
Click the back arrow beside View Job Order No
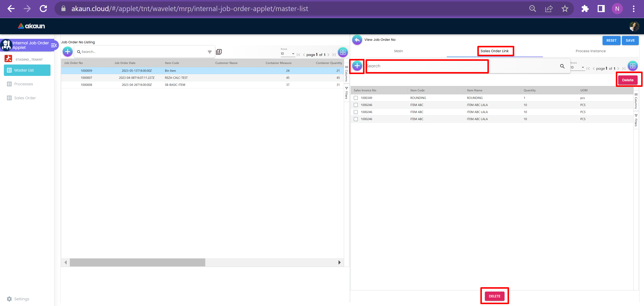pos(357,40)
